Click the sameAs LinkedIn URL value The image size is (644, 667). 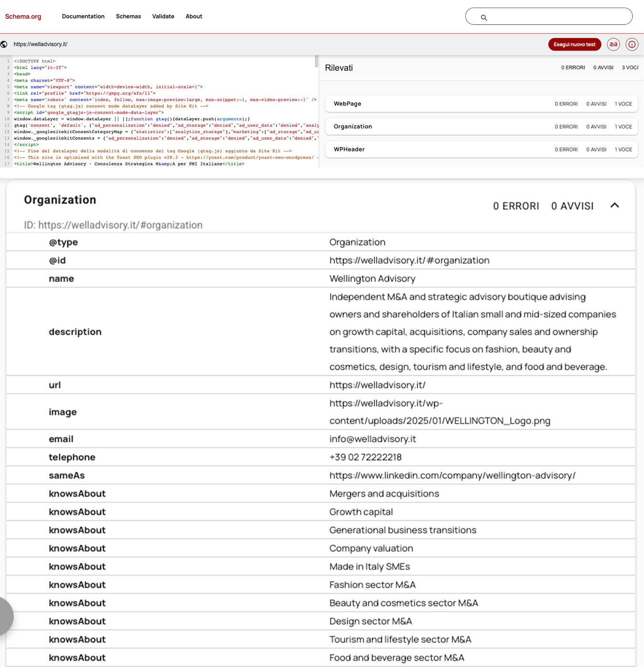point(452,475)
